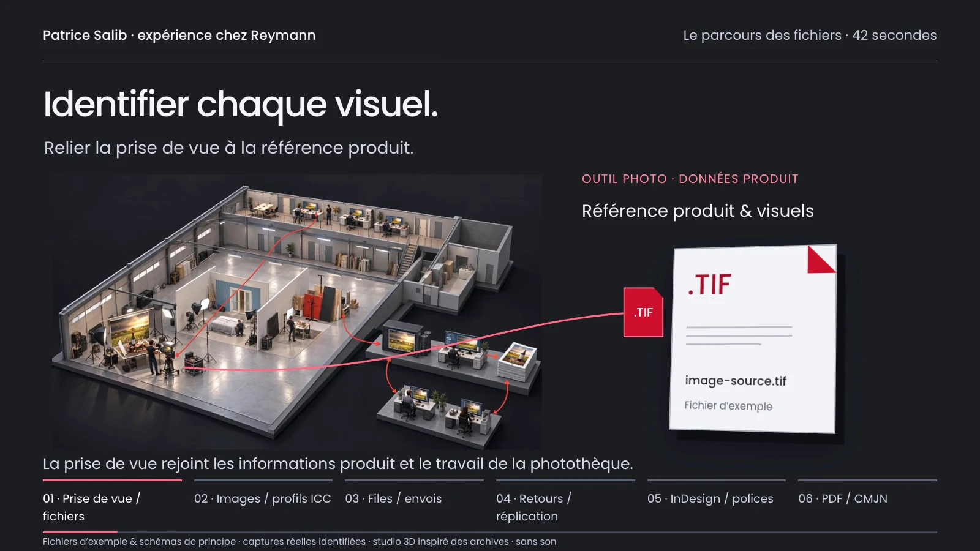Click the header "Patrice Salib · expérience chez Reymann"
The width and height of the screenshot is (980, 551).
179,36
